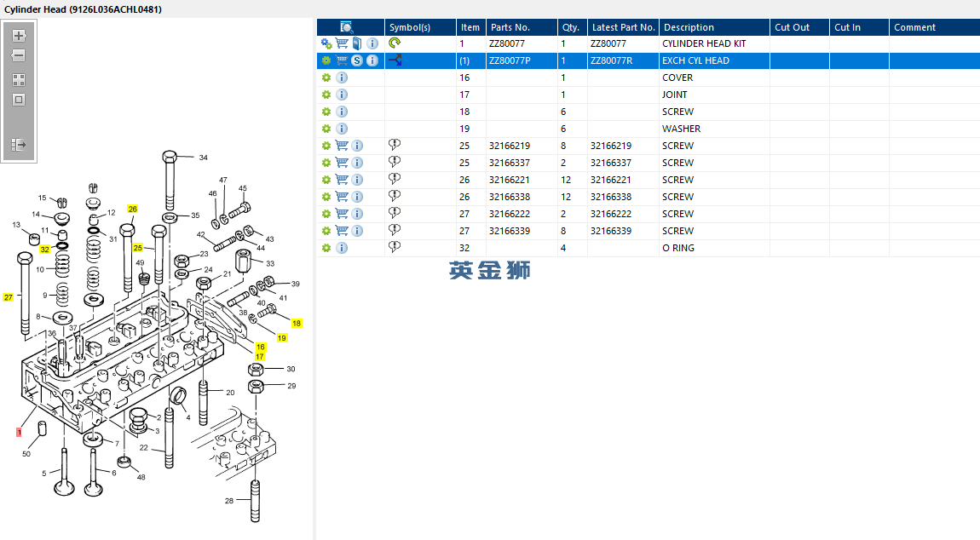Click the green gear on O RING row
This screenshot has width=980, height=540.
326,248
